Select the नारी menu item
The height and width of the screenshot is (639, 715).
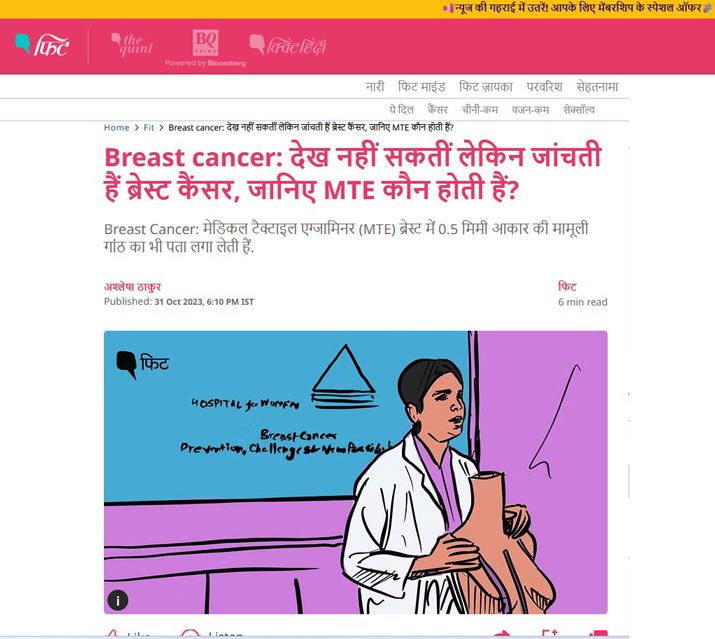pyautogui.click(x=375, y=87)
